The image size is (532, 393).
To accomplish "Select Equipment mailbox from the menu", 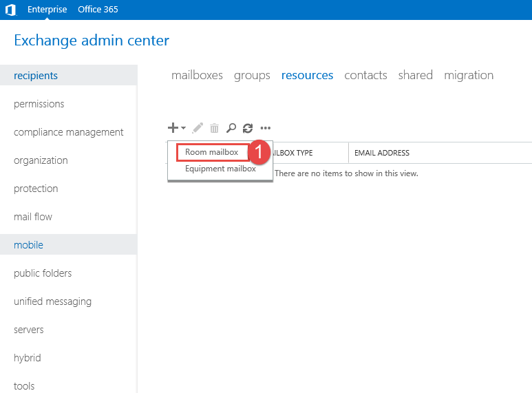I will (220, 169).
